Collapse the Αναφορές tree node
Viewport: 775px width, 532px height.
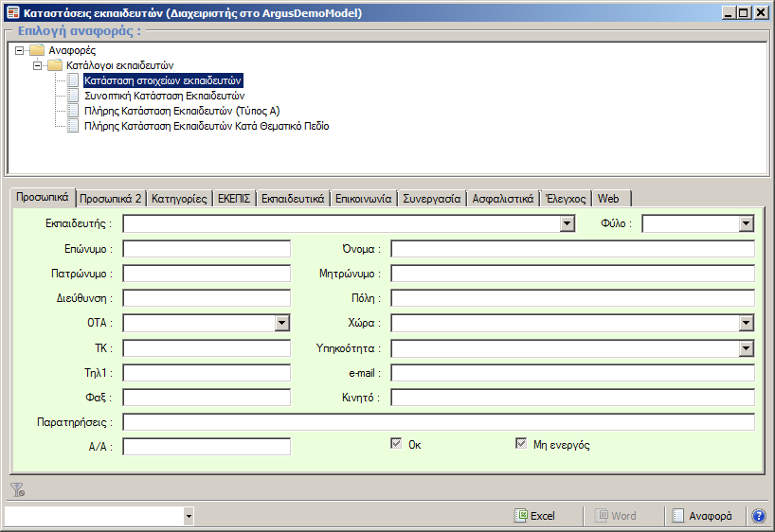(x=21, y=50)
